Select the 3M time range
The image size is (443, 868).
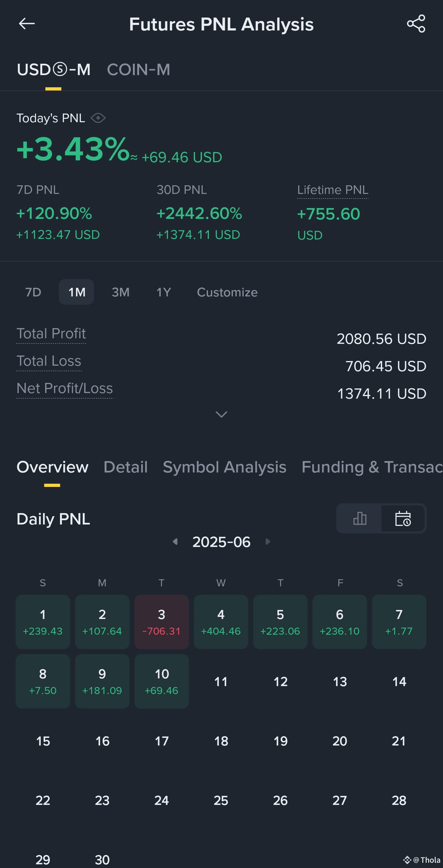point(121,292)
